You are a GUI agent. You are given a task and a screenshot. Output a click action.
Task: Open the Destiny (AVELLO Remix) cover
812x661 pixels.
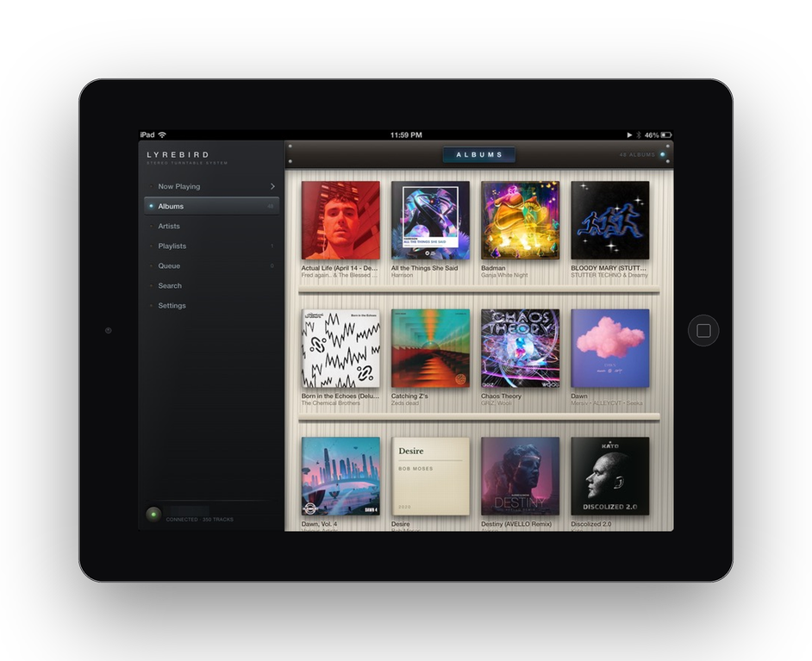point(521,477)
